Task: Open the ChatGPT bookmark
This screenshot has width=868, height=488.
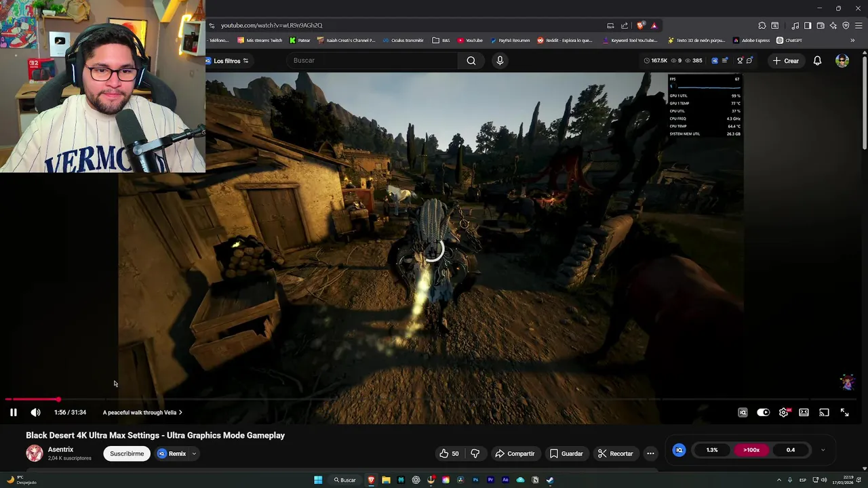Action: pos(789,41)
